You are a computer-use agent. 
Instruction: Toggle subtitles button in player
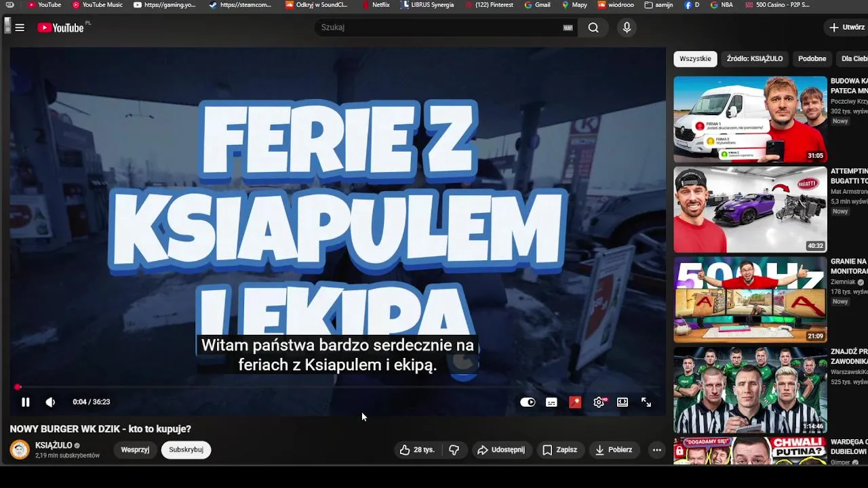(551, 402)
